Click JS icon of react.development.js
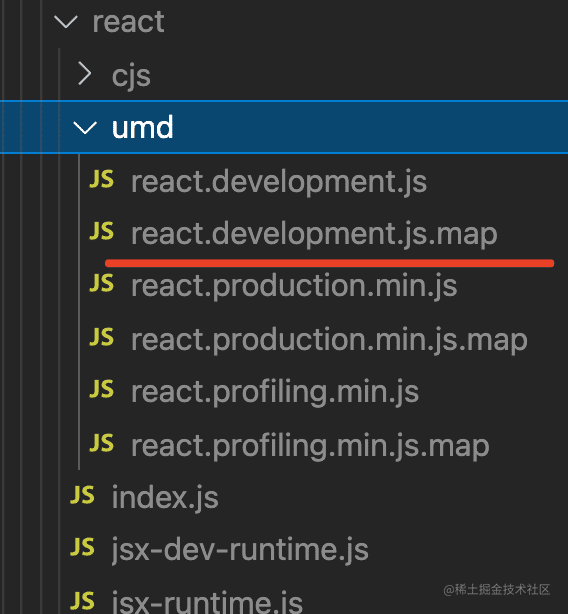Screen dimensions: 568x614 click(x=101, y=179)
